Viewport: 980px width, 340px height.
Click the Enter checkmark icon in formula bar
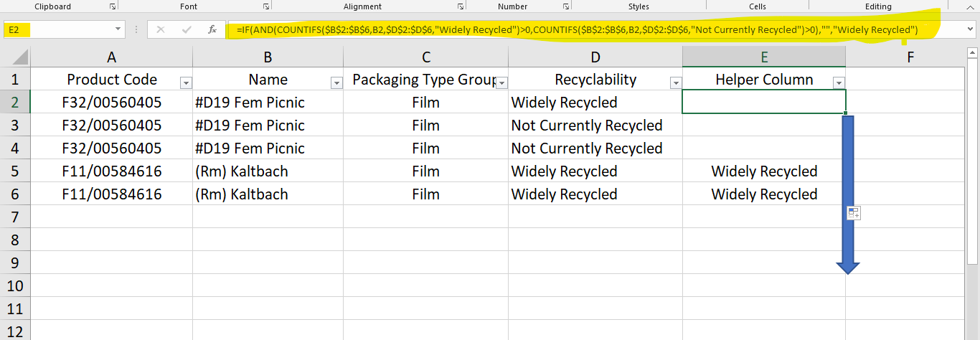(x=187, y=30)
